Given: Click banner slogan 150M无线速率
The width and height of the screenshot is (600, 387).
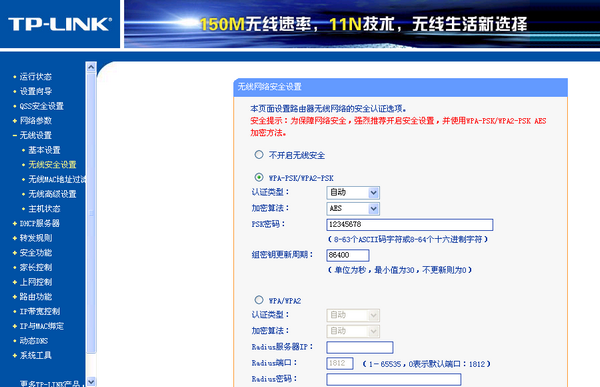Looking at the screenshot, I should [x=255, y=24].
